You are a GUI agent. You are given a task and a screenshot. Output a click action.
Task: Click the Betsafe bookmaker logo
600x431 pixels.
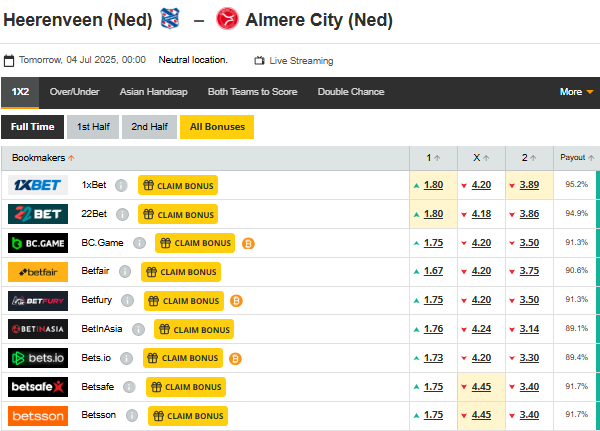pyautogui.click(x=38, y=387)
